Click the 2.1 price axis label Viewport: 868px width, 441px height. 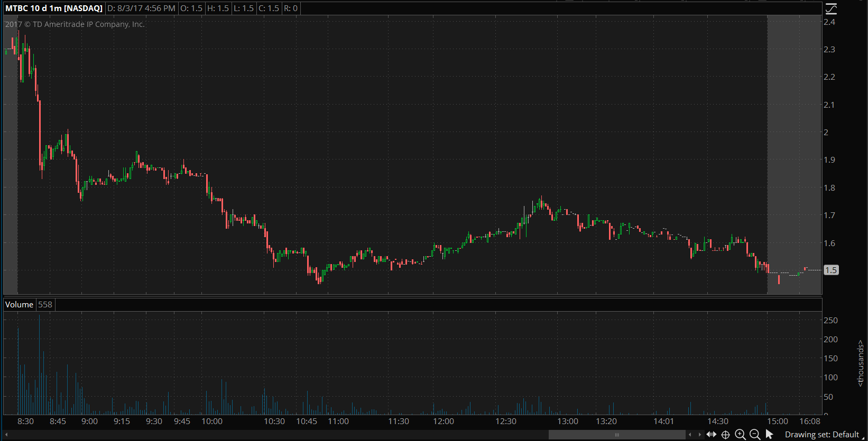(829, 105)
